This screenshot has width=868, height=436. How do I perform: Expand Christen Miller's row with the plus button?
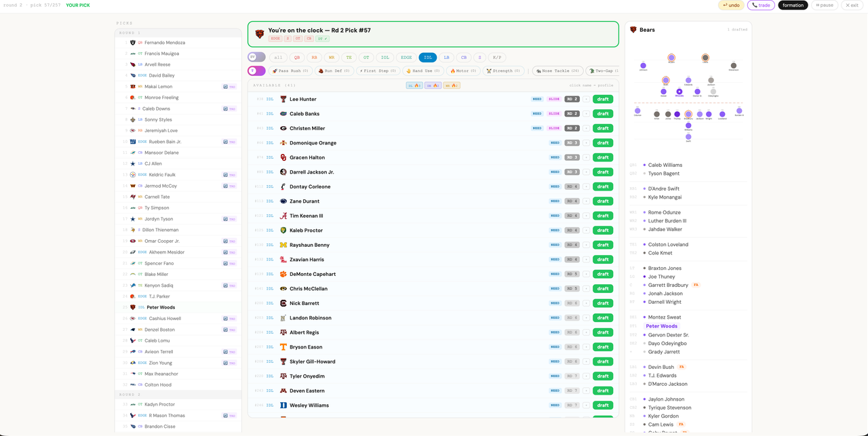tap(587, 128)
